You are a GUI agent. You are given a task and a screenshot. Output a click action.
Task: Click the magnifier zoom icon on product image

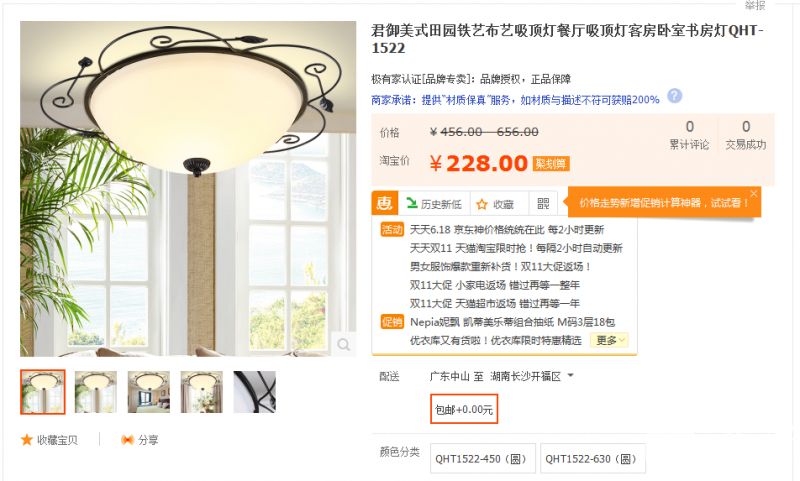click(x=343, y=344)
